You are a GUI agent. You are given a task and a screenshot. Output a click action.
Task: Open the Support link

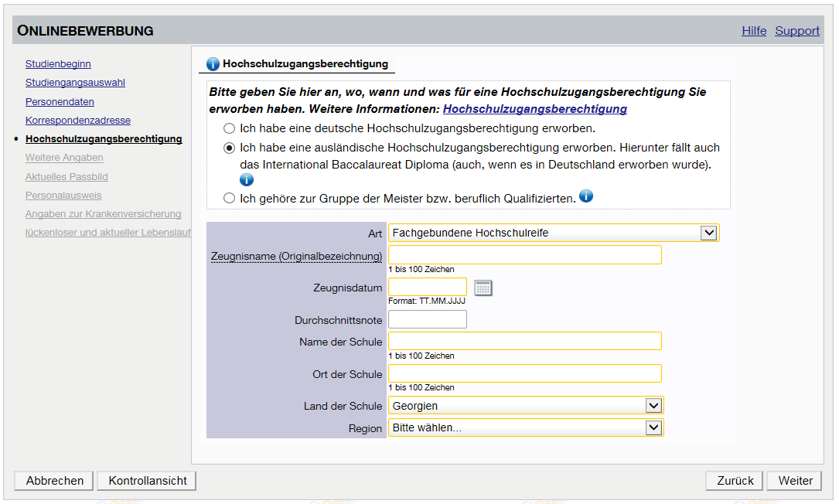click(797, 30)
